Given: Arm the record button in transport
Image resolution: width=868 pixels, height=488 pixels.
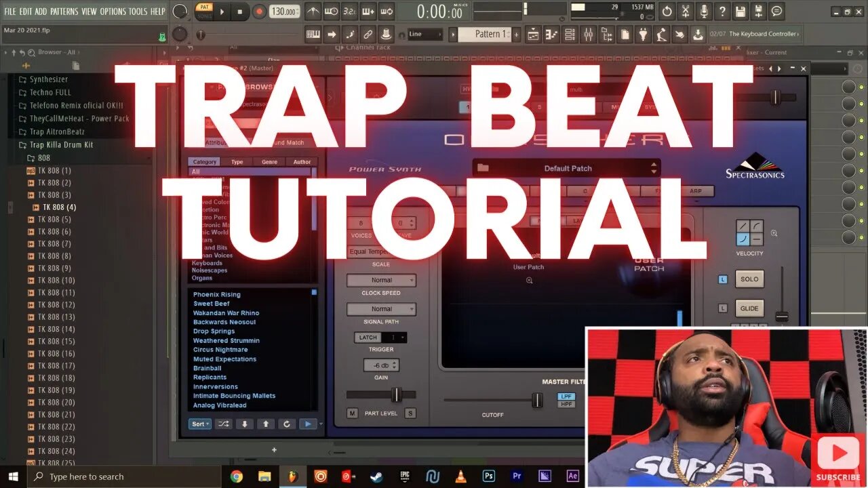Looking at the screenshot, I should (x=259, y=12).
